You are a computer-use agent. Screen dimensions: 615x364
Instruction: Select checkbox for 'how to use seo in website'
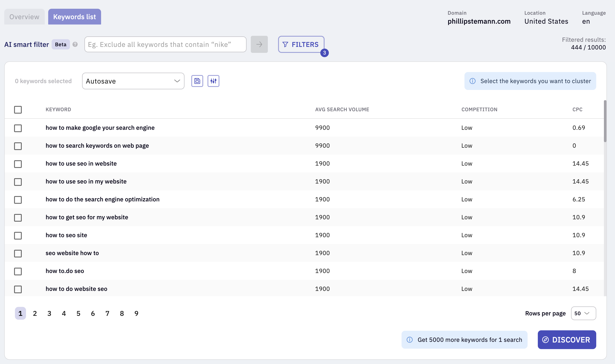click(x=18, y=164)
